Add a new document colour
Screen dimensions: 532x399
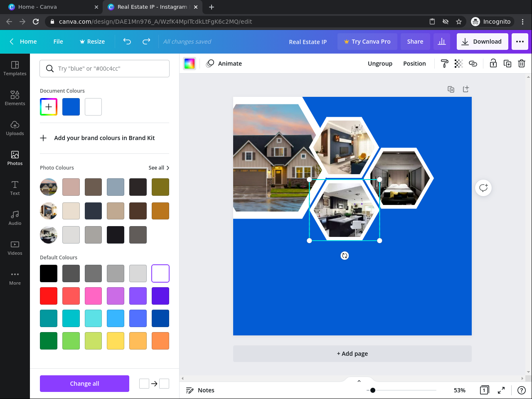[49, 107]
